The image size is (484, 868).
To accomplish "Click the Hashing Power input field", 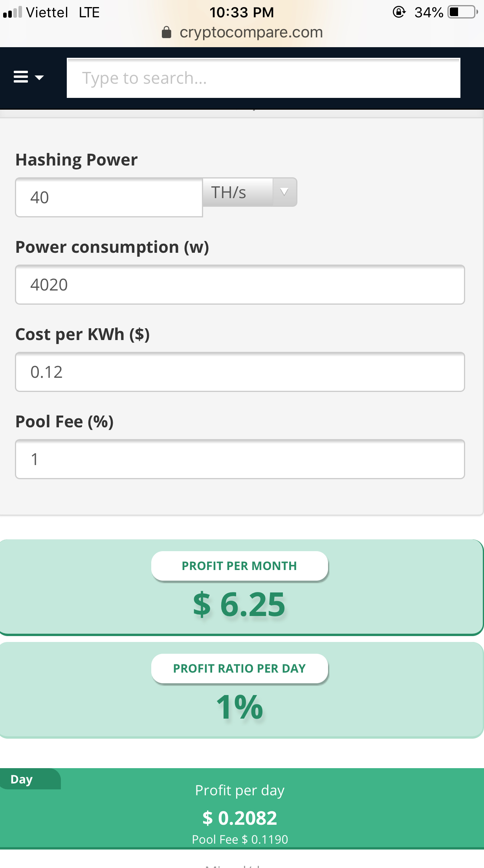I will pos(109,197).
